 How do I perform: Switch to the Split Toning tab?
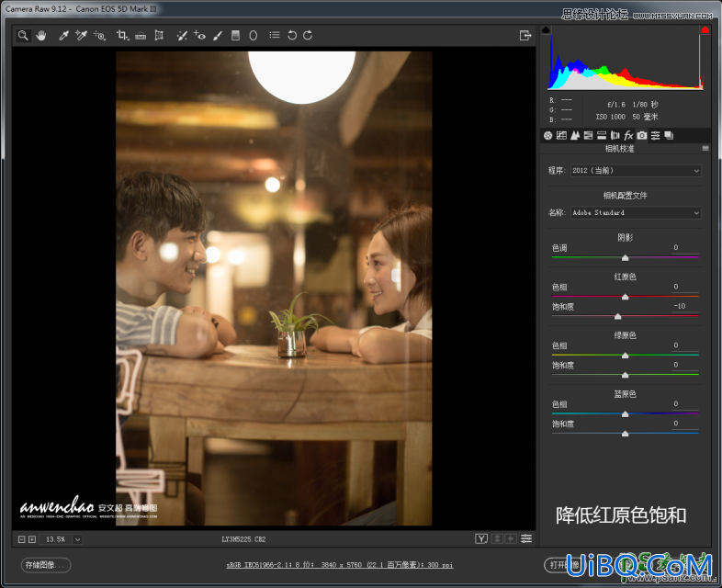602,135
